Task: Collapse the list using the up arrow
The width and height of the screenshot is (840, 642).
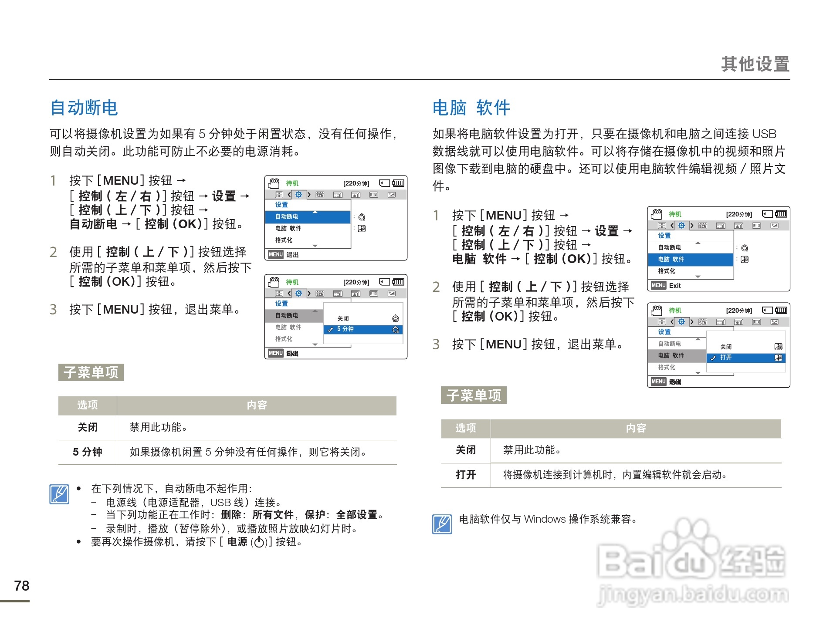Action: tap(315, 212)
